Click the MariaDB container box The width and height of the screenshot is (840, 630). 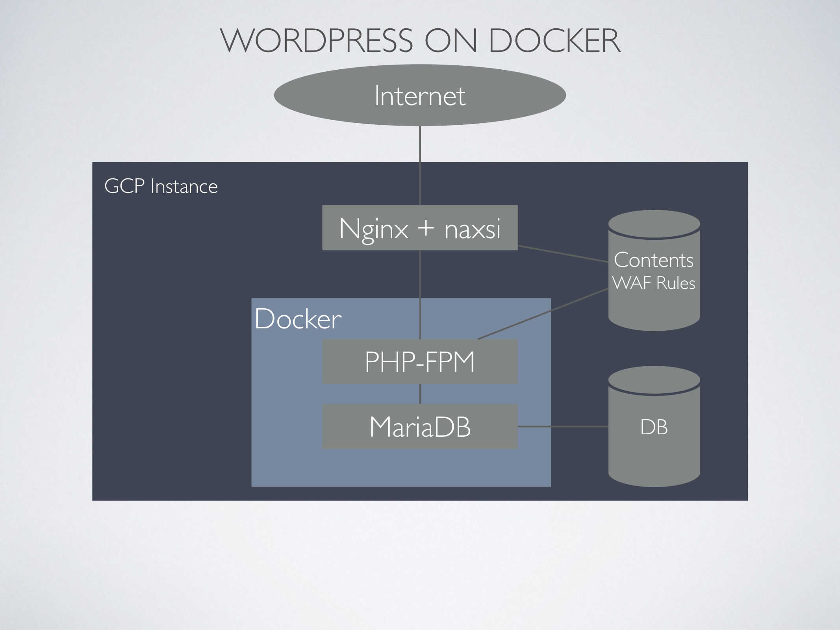pyautogui.click(x=419, y=426)
